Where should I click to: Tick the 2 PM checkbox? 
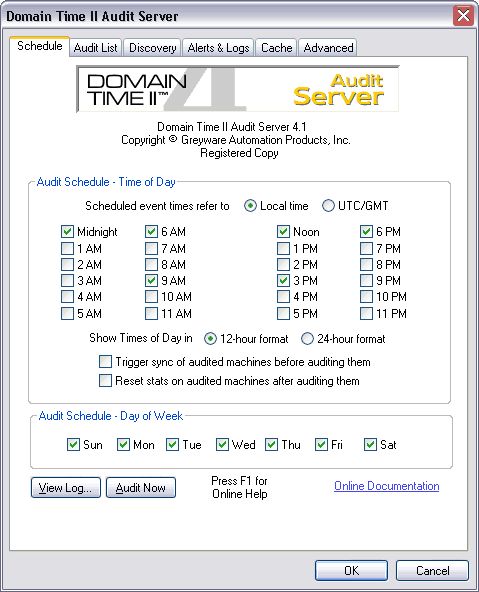pyautogui.click(x=283, y=264)
